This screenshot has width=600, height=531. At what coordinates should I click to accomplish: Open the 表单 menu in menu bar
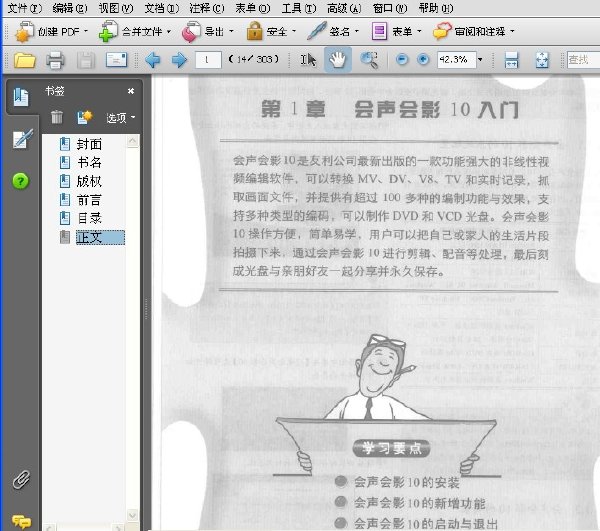[253, 8]
